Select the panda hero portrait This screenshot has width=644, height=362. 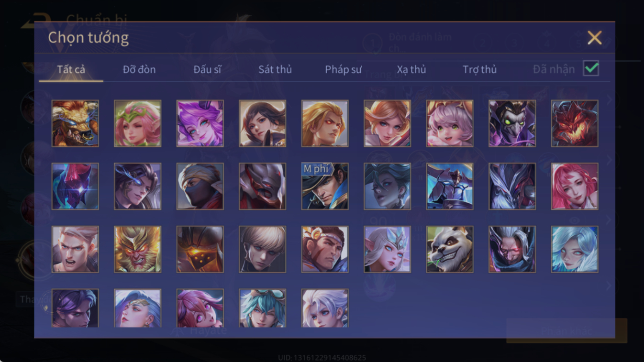click(450, 249)
